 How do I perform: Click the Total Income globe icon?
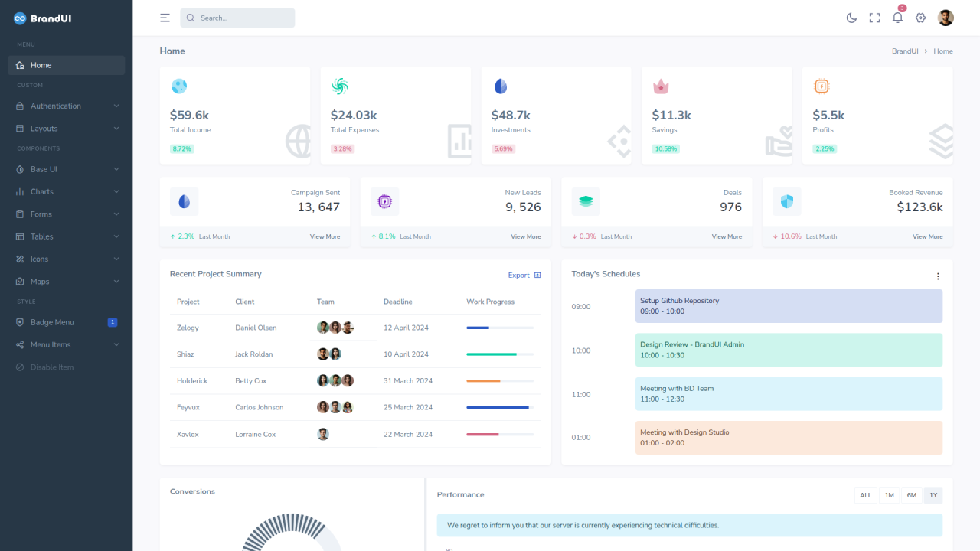pos(179,86)
